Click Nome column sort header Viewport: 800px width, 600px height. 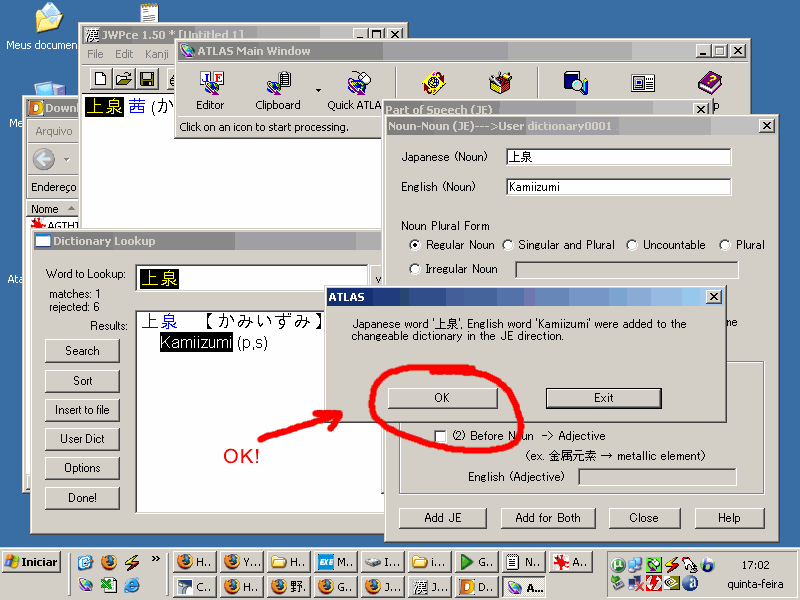tap(52, 209)
